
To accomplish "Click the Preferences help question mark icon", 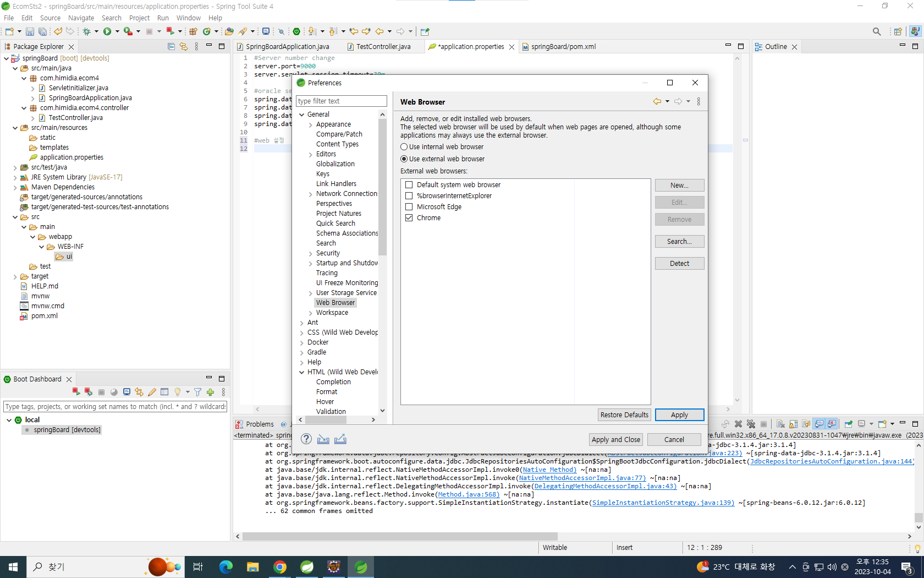I will click(306, 439).
